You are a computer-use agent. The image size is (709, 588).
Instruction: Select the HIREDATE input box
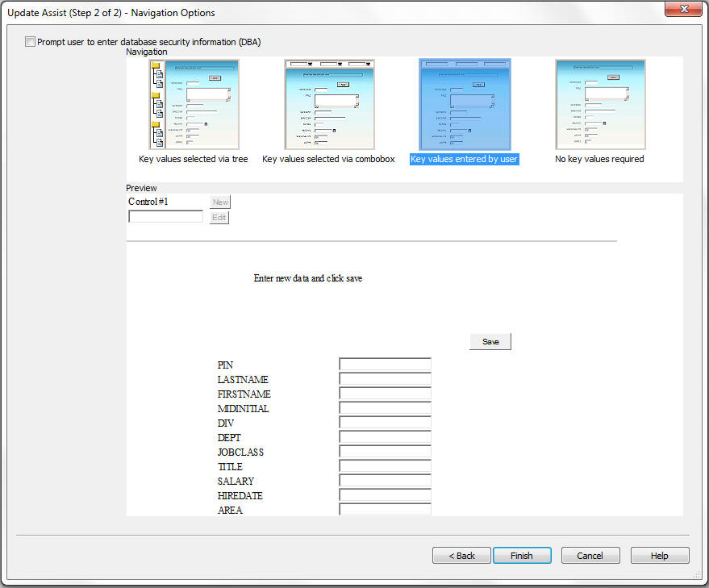pyautogui.click(x=385, y=495)
